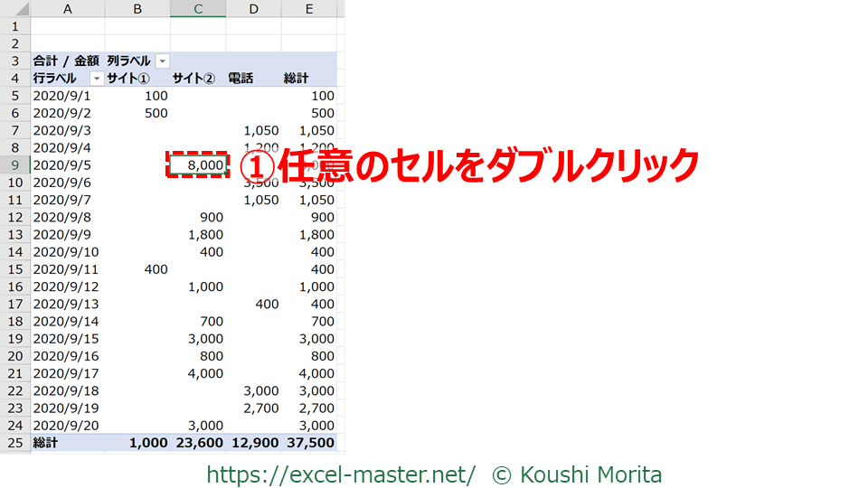Select column header A
Image resolution: width=868 pixels, height=488 pixels.
point(68,9)
